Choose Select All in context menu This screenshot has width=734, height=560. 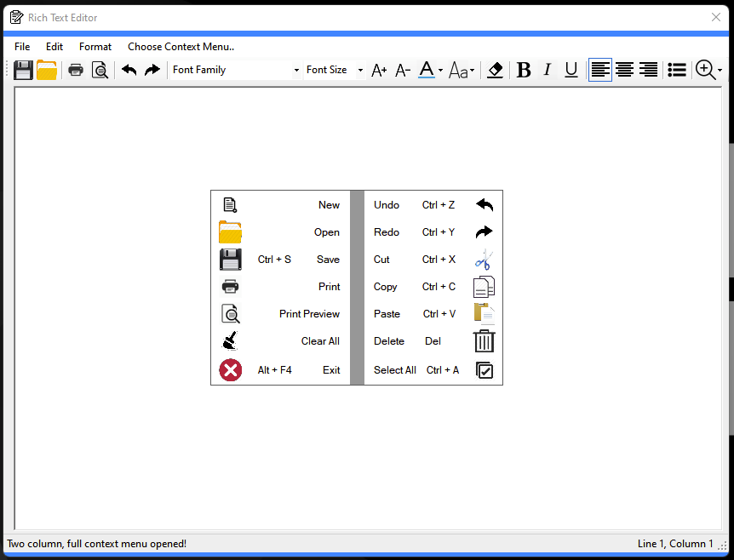(433, 370)
